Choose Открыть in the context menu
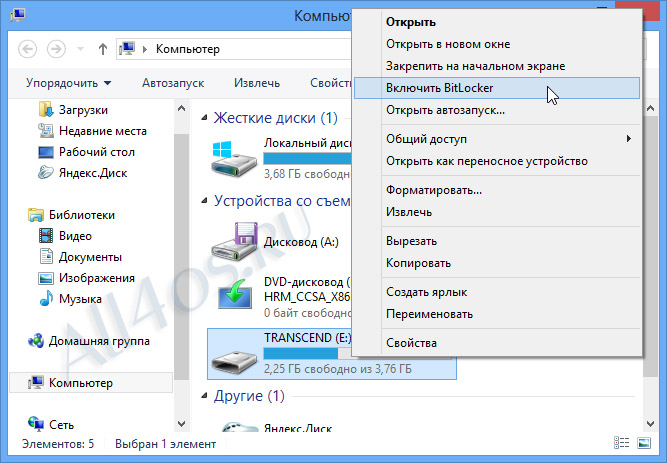 (x=497, y=22)
